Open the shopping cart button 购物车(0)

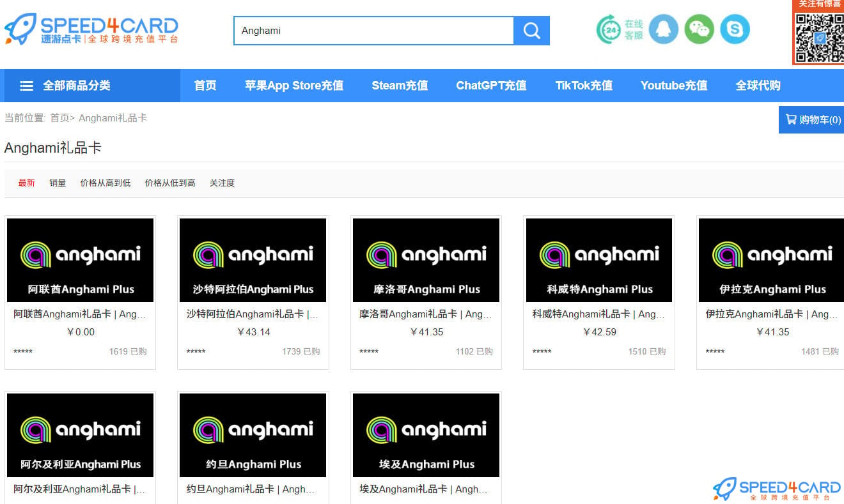point(811,119)
